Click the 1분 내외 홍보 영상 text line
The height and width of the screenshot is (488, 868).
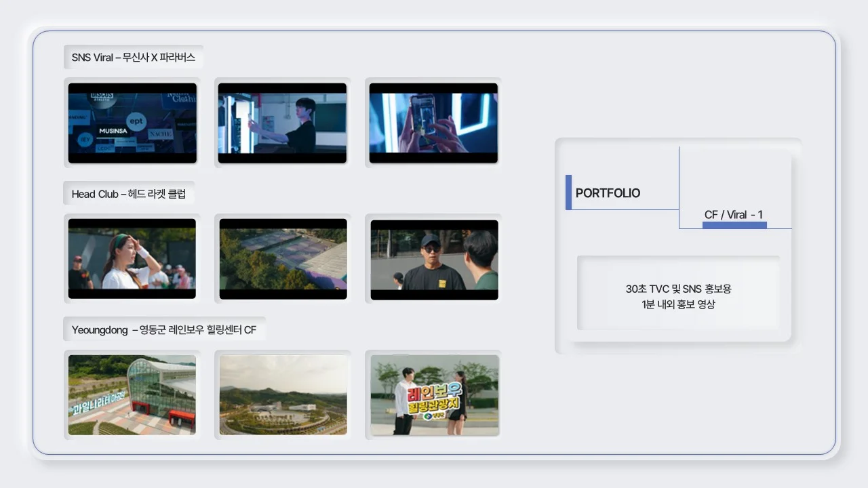(x=678, y=304)
